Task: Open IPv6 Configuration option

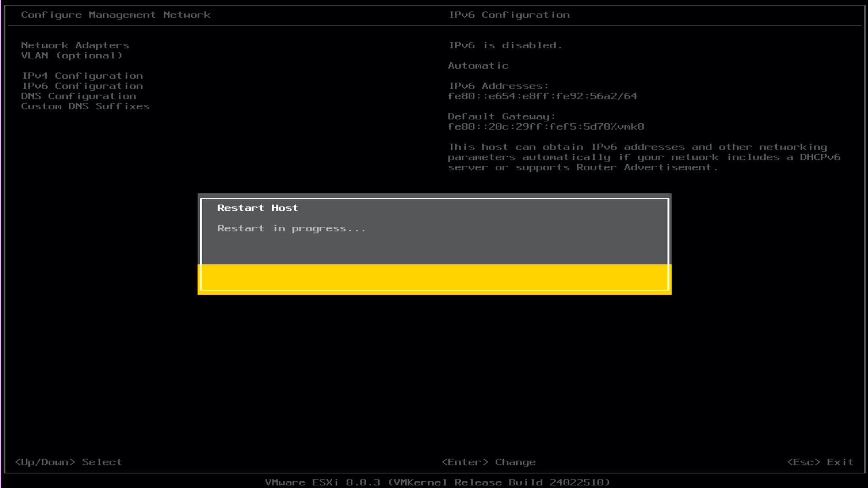Action: [x=82, y=86]
